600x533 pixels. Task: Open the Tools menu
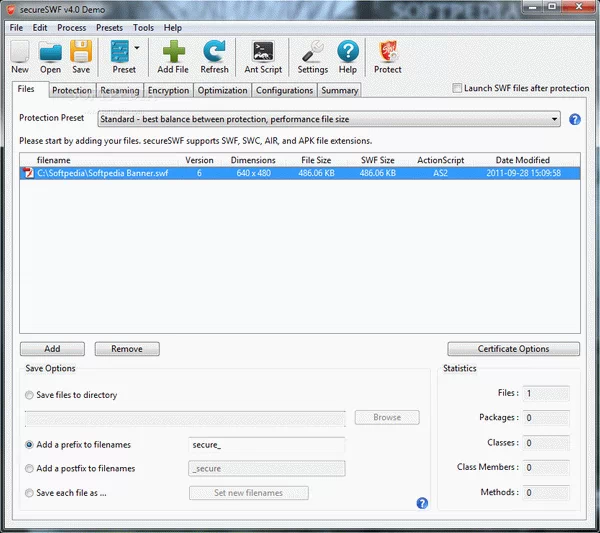[143, 28]
